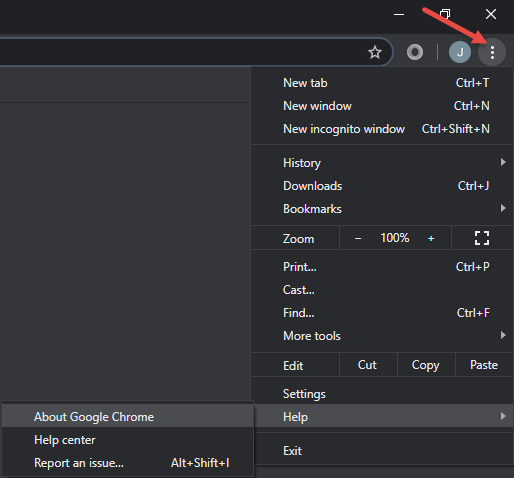Screen dimensions: 514x478
Task: Click the Copy button
Action: pyautogui.click(x=426, y=365)
